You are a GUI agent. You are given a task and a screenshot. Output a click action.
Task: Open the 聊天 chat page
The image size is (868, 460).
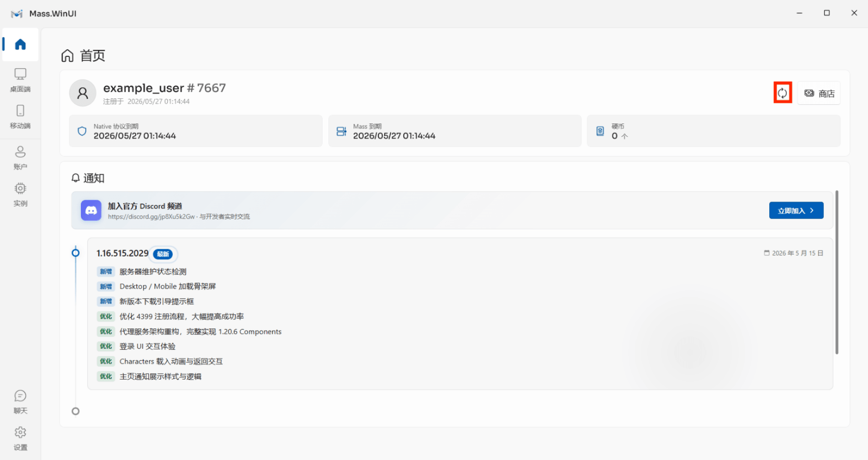[20, 402]
